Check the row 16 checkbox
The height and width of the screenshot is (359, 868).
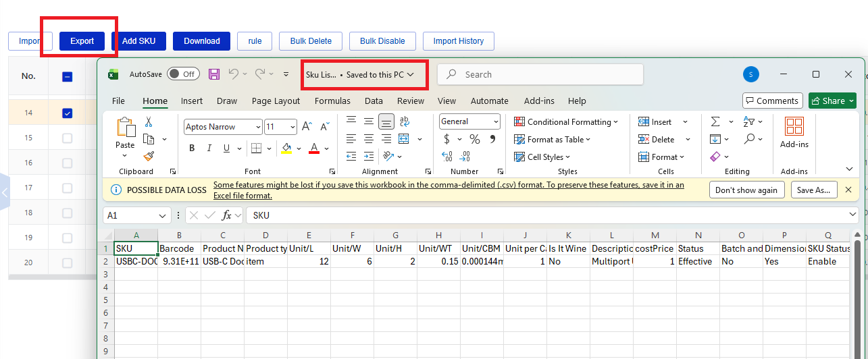(67, 163)
